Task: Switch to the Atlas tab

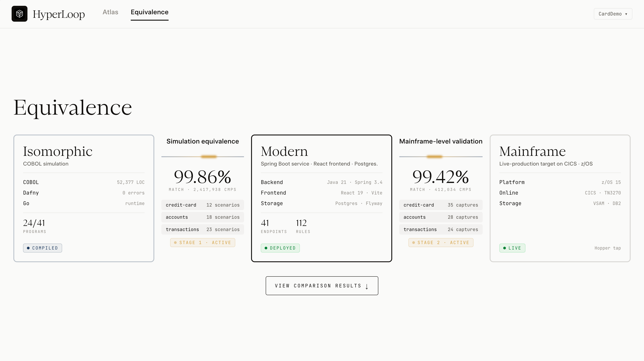Action: point(110,12)
